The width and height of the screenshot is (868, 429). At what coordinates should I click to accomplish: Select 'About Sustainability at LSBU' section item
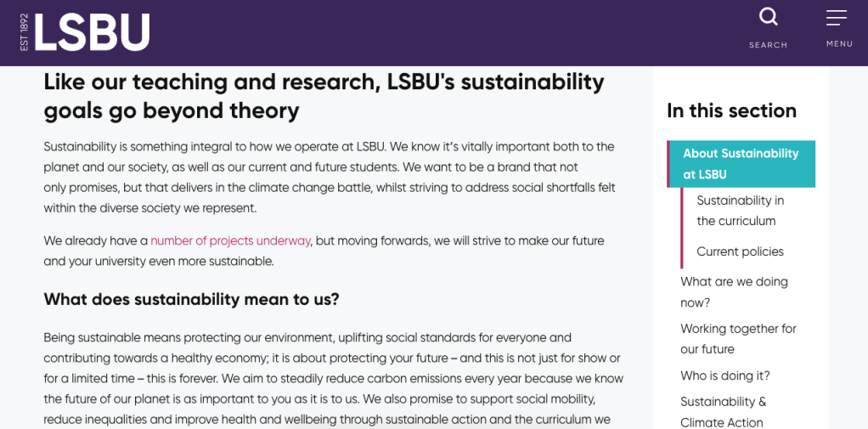pyautogui.click(x=741, y=164)
